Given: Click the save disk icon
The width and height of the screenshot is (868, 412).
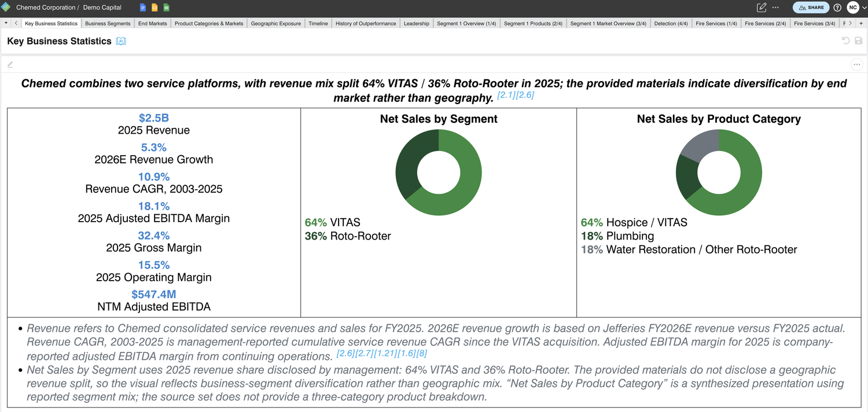Looking at the screenshot, I should (859, 41).
